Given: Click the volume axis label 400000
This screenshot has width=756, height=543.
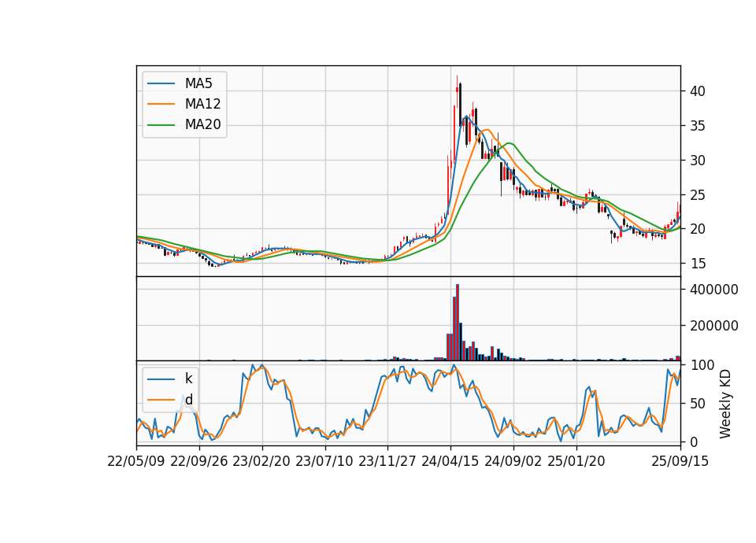Looking at the screenshot, I should click(714, 290).
